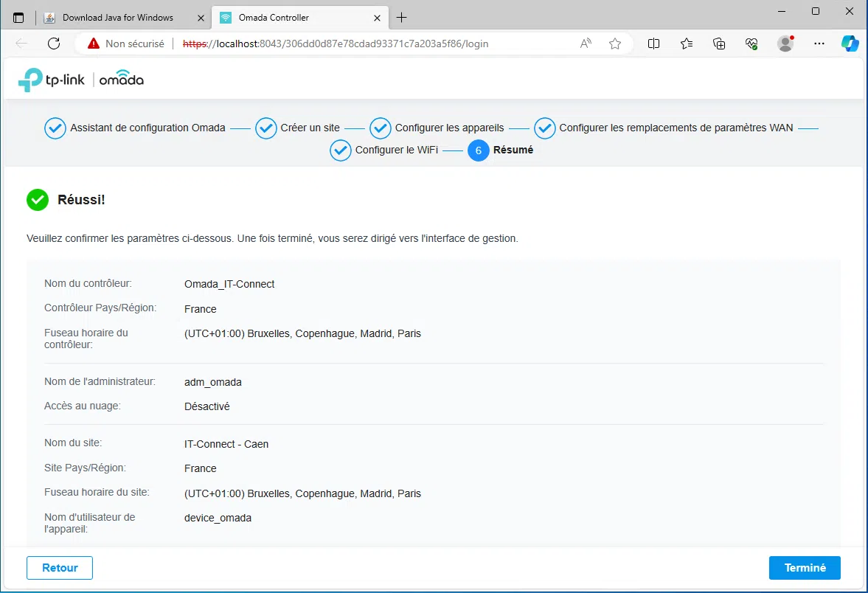Click the site time zone UTC+01:00 value
This screenshot has height=593, width=868.
click(x=303, y=493)
